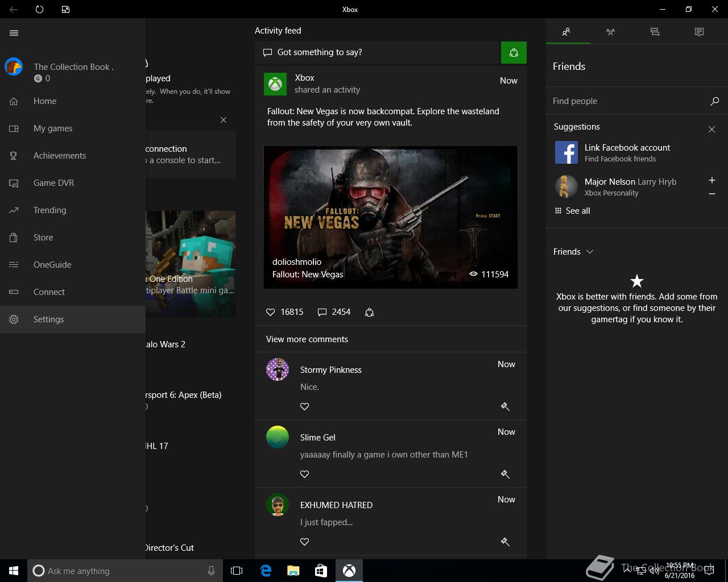The height and width of the screenshot is (582, 728).
Task: Click The Collection Book profile avatar
Action: [x=14, y=67]
